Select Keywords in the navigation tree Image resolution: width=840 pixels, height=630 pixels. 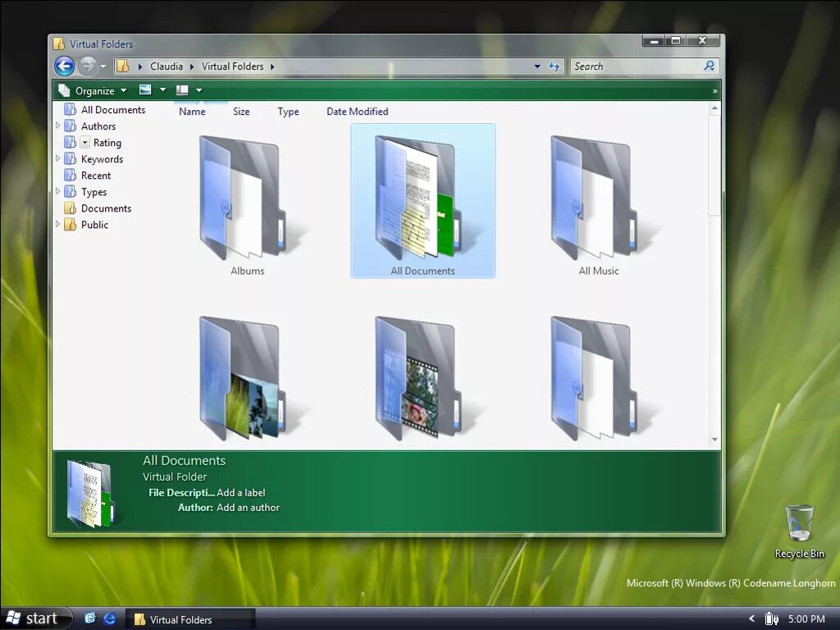(x=102, y=159)
